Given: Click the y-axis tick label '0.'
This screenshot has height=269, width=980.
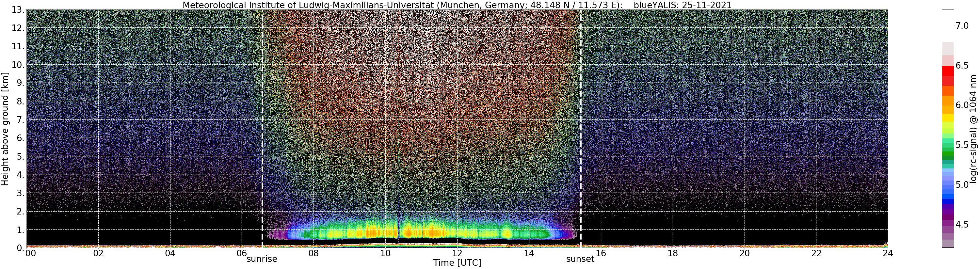Looking at the screenshot, I should [x=21, y=248].
